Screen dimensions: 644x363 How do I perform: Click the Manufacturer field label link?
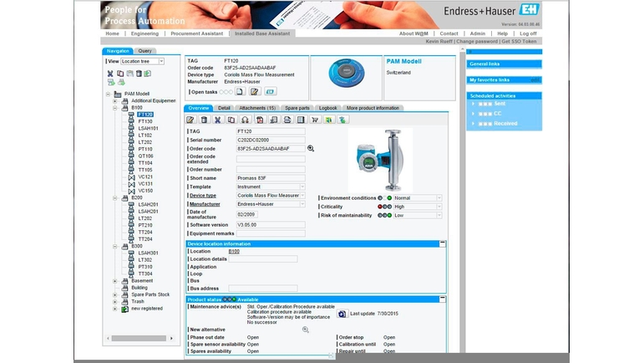coord(205,204)
